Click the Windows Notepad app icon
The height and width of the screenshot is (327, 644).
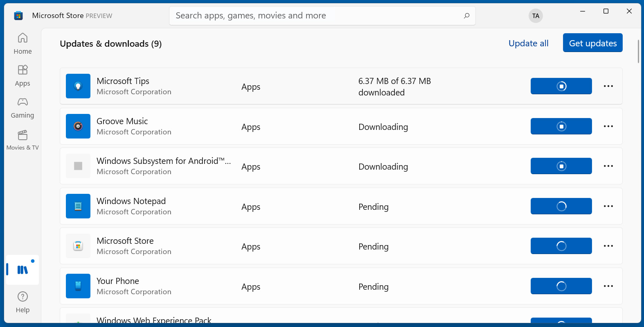[78, 206]
